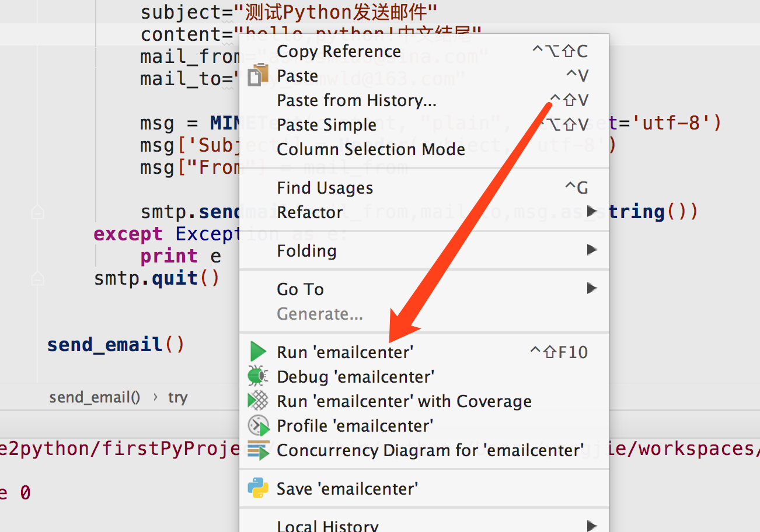Click the subject string assignment line
760x532 pixels.
point(289,12)
